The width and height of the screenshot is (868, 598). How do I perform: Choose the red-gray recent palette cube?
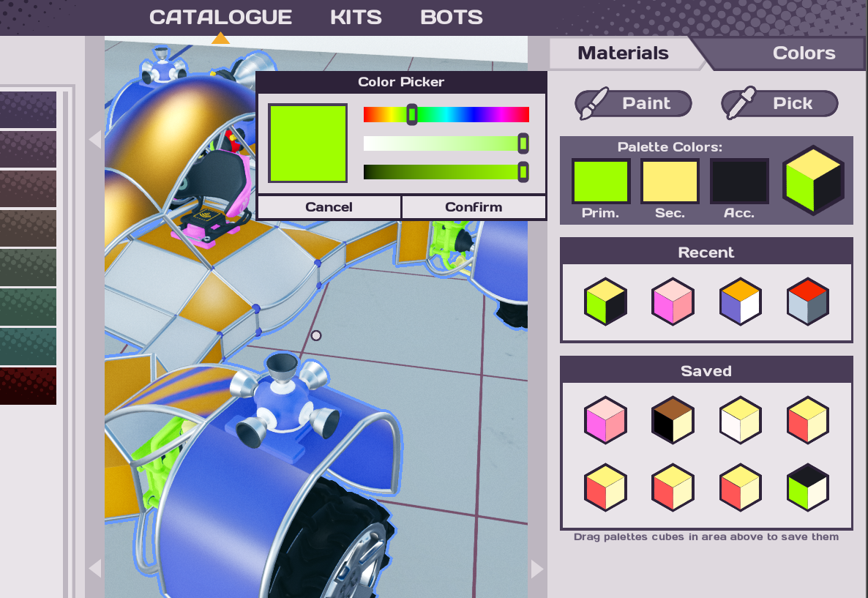tap(808, 302)
